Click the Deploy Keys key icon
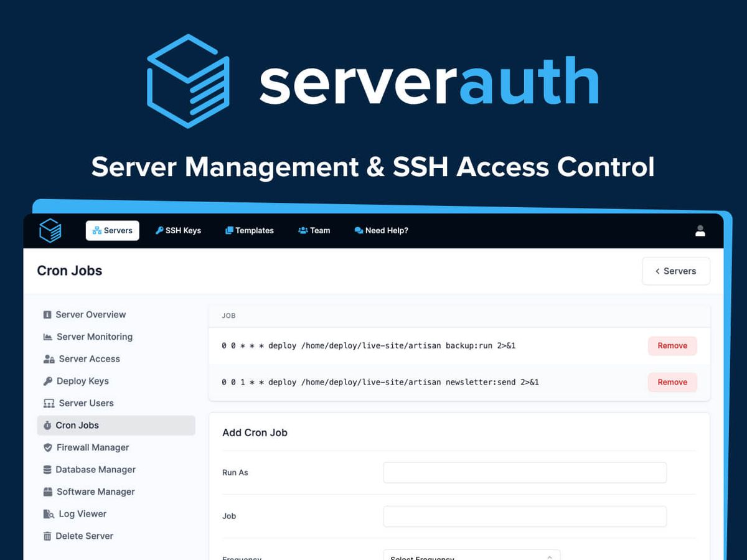This screenshot has width=747, height=560. (x=48, y=381)
